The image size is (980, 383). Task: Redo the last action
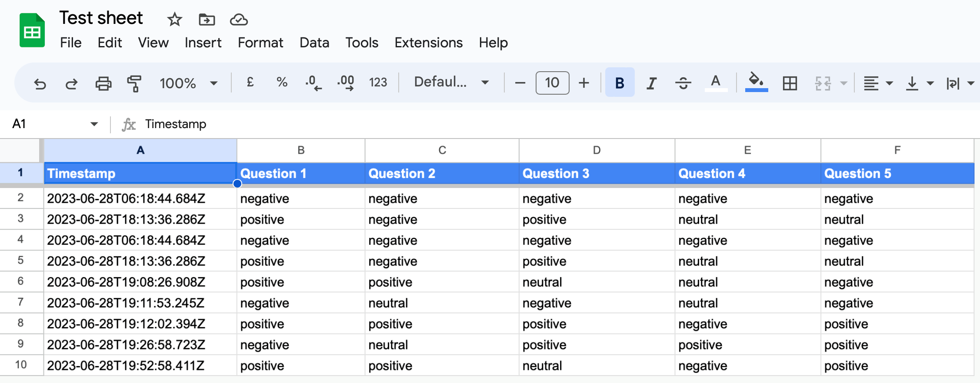point(72,83)
